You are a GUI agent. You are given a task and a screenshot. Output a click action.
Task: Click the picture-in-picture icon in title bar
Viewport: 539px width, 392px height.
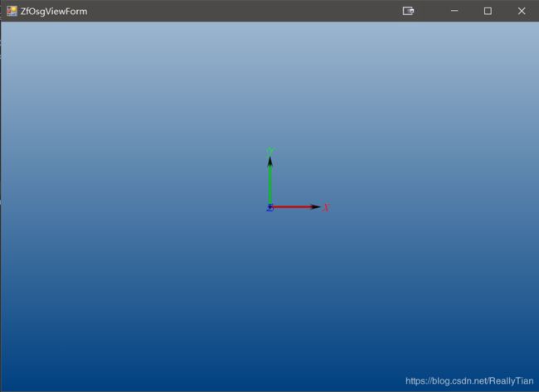[x=408, y=11]
